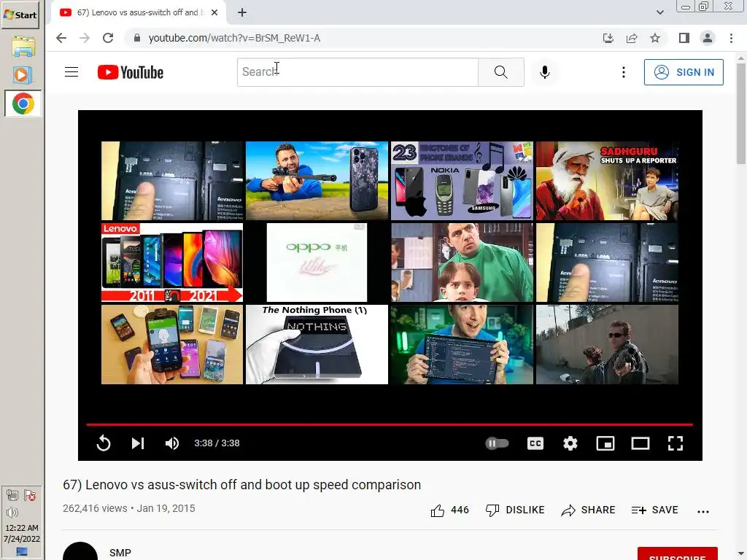Open the Action Center flag icon

tap(30, 495)
